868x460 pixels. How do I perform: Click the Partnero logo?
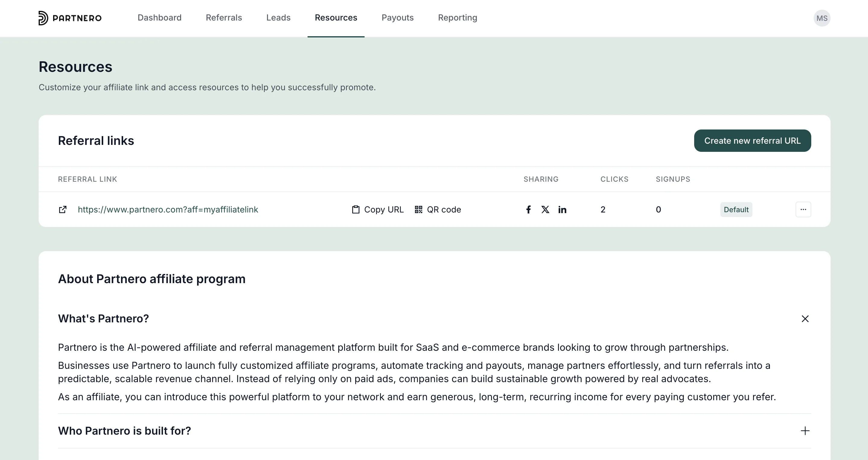coord(70,18)
